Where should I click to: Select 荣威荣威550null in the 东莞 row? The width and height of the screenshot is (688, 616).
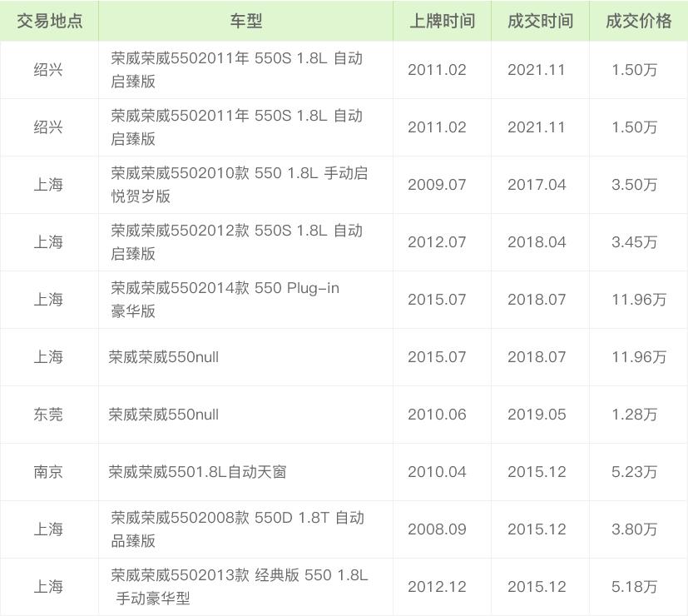[164, 415]
